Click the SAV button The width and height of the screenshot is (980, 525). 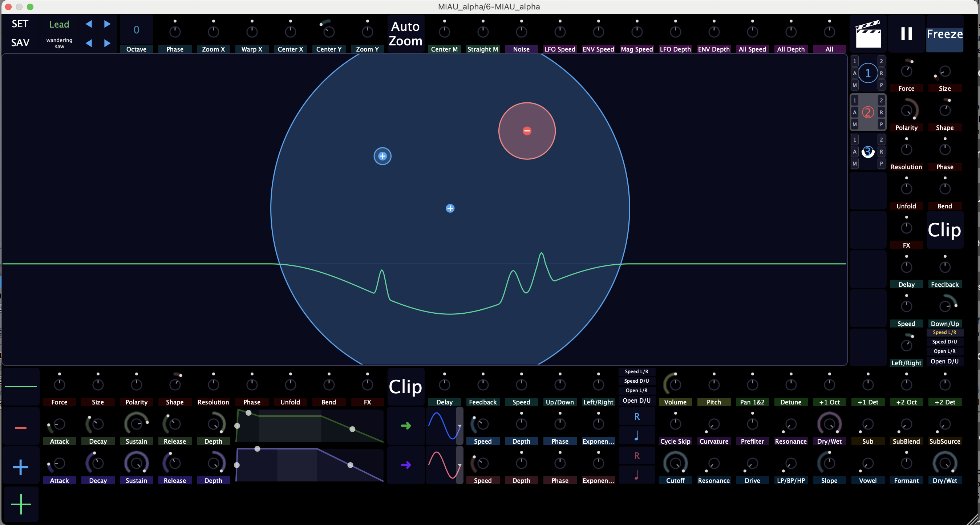pyautogui.click(x=20, y=42)
